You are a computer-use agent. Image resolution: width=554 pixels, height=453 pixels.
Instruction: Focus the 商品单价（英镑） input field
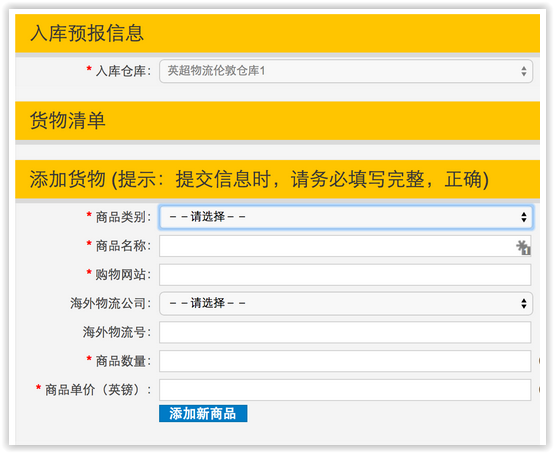pos(345,390)
